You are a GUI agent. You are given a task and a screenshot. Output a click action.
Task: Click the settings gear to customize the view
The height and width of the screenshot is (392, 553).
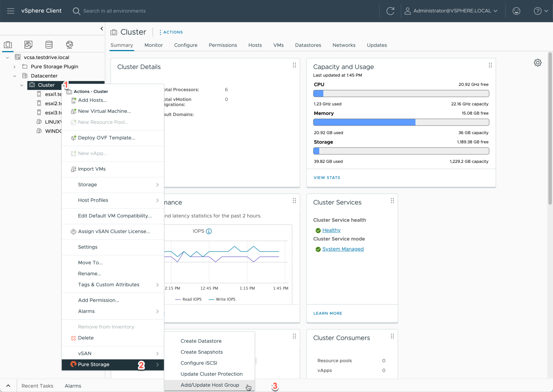click(538, 63)
